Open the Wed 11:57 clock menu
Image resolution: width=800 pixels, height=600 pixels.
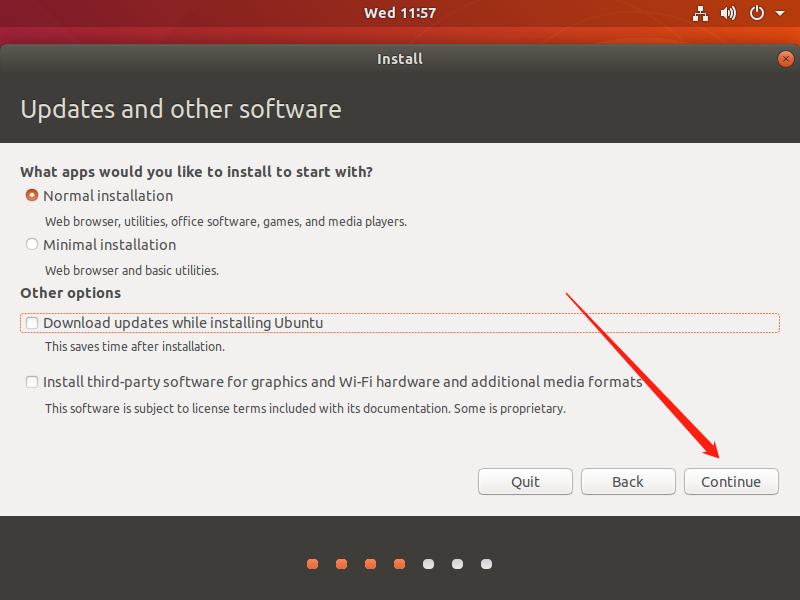[x=400, y=13]
